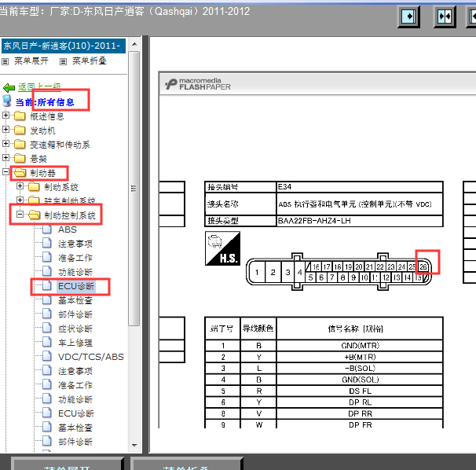This screenshot has width=476, height=470.
Task: Open the first 准备工作 page under ABS
Action: click(75, 258)
